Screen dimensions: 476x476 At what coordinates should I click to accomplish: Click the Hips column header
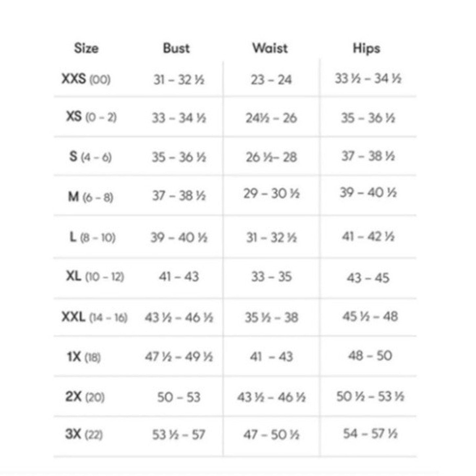[x=366, y=49]
